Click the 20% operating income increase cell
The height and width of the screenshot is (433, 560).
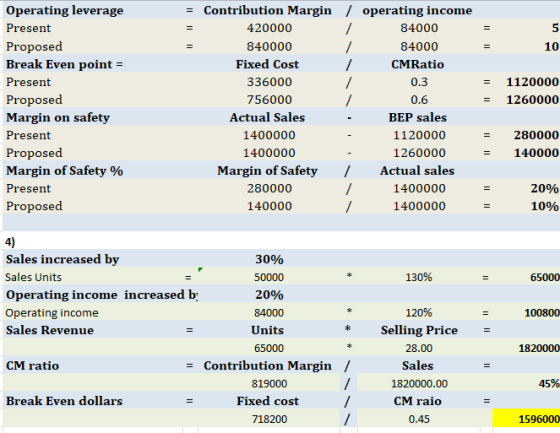[x=269, y=295]
